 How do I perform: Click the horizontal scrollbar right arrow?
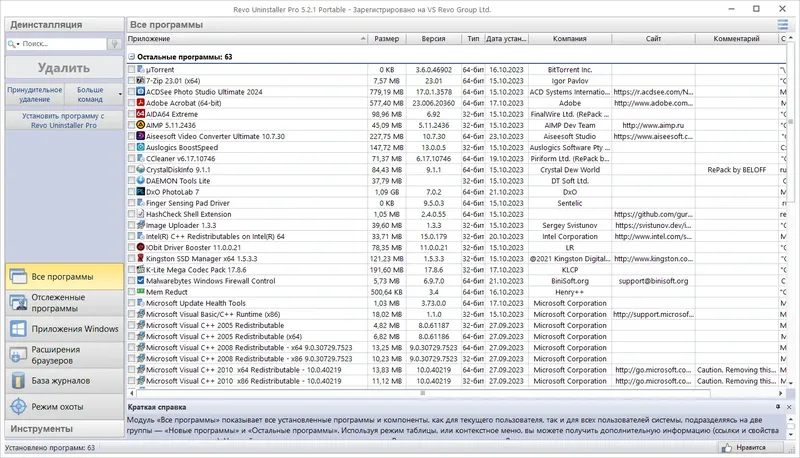(x=781, y=393)
